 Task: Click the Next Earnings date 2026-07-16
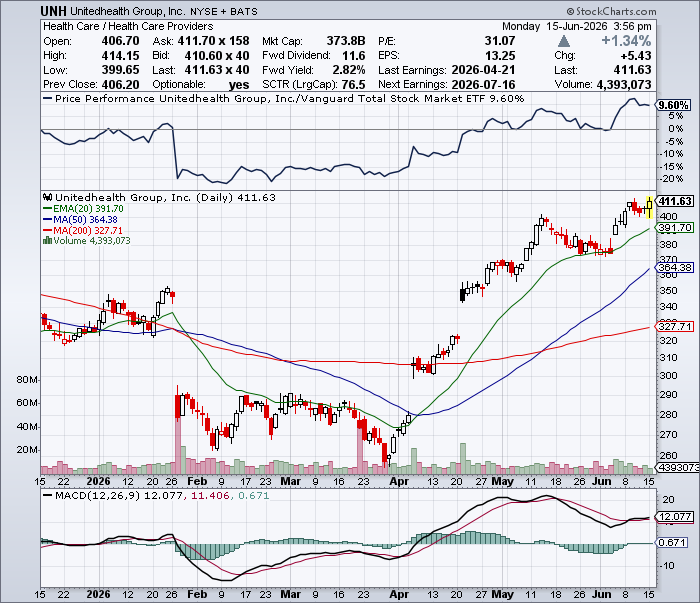point(483,84)
